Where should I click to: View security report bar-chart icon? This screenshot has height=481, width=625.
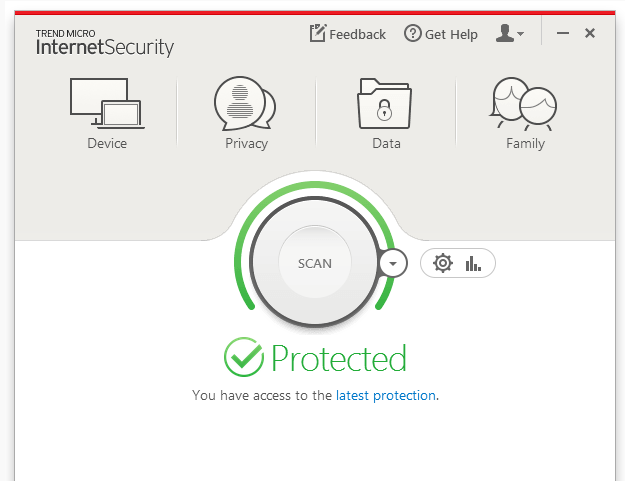point(473,263)
